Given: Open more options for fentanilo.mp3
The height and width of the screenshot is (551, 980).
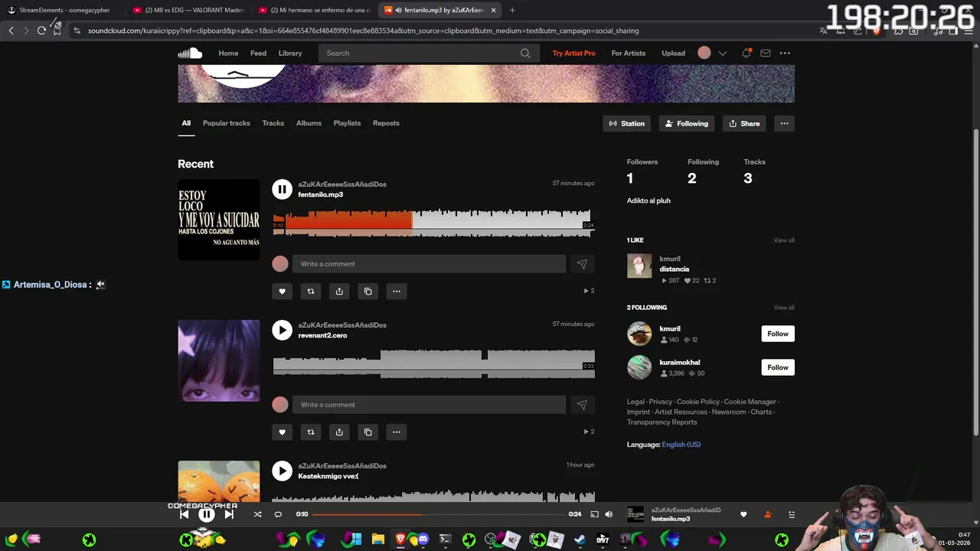Looking at the screenshot, I should [397, 291].
